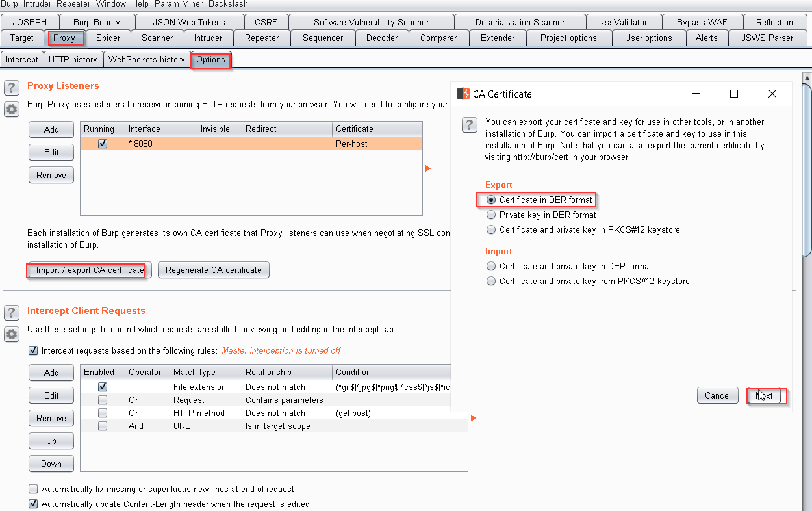Open the Alerts tab
The image size is (812, 511).
[x=707, y=38]
